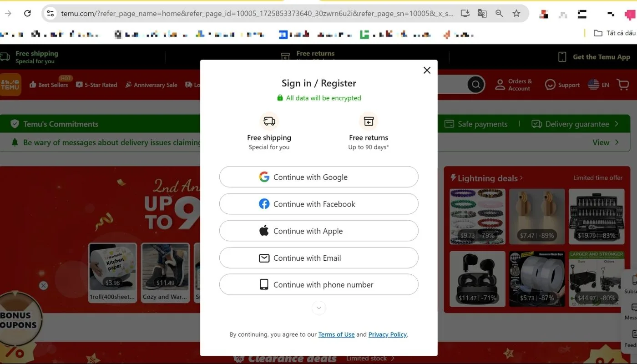The image size is (637, 364).
Task: Open black earbuds deal $11.47
Action: pyautogui.click(x=477, y=279)
